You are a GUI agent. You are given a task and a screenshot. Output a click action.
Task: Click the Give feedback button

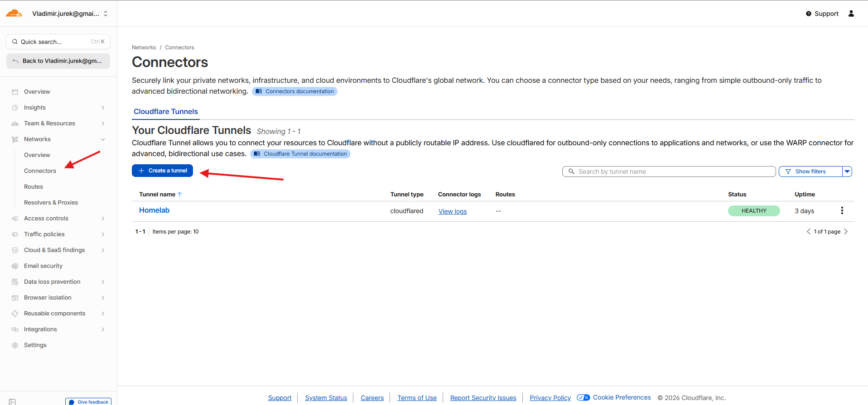[x=88, y=402]
